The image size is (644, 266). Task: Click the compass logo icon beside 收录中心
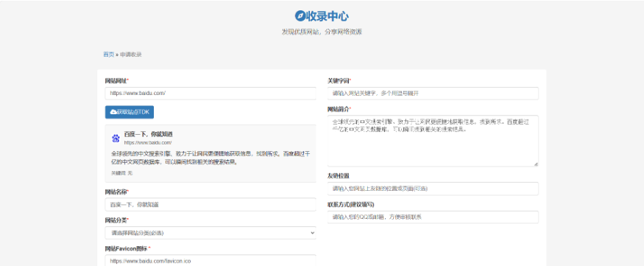[x=300, y=16]
